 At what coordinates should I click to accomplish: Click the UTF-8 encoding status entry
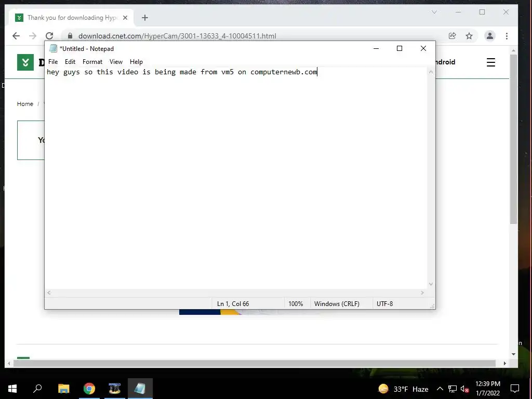[x=384, y=304]
